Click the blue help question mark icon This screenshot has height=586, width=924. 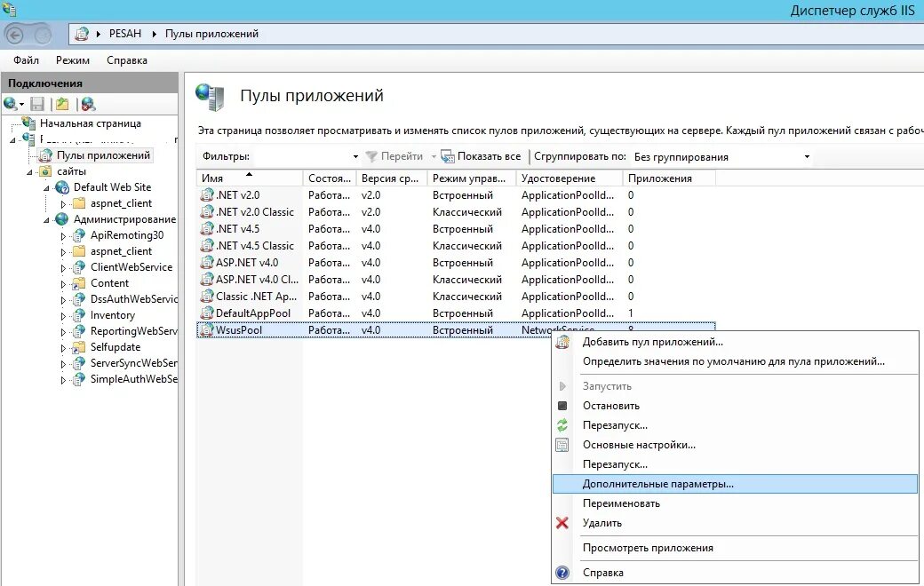pos(562,573)
